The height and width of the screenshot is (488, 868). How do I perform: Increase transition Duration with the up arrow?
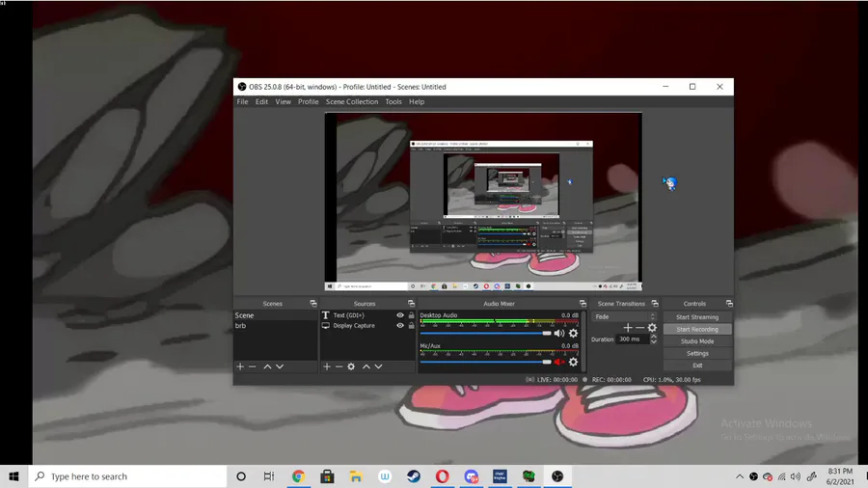tap(654, 337)
